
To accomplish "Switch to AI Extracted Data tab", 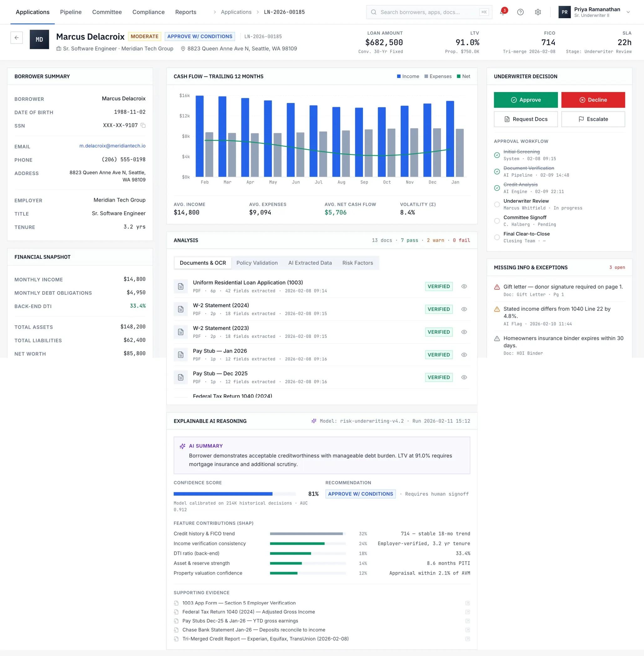I will click(x=310, y=263).
